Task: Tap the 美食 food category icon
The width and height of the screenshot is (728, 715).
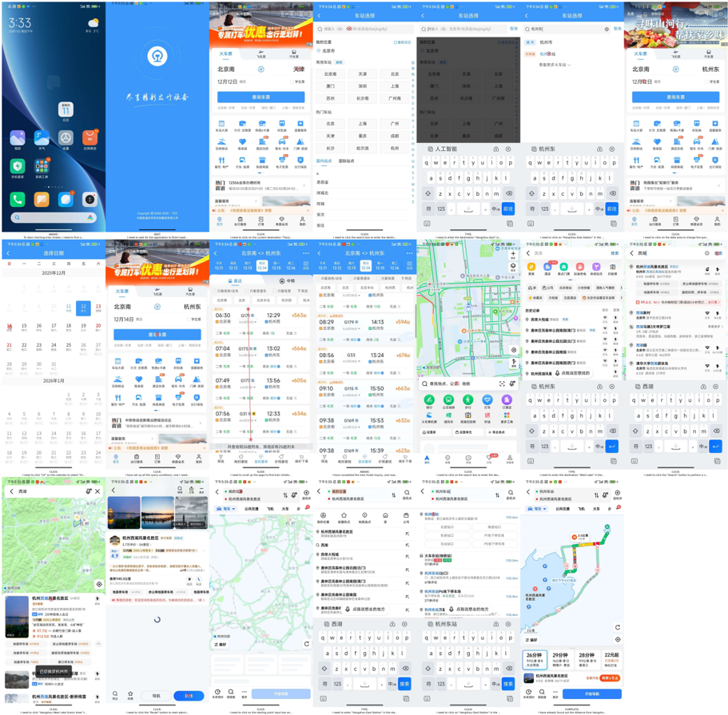Action: pos(531,268)
